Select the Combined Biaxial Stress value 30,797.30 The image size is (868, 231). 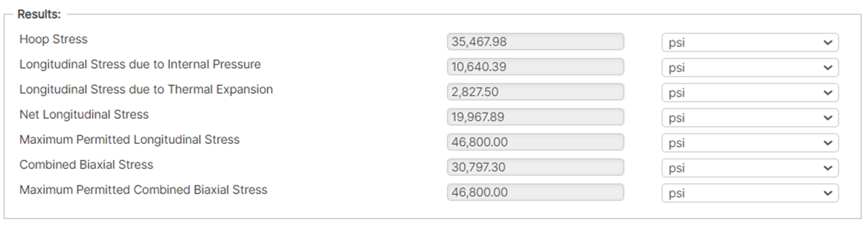[x=535, y=167]
